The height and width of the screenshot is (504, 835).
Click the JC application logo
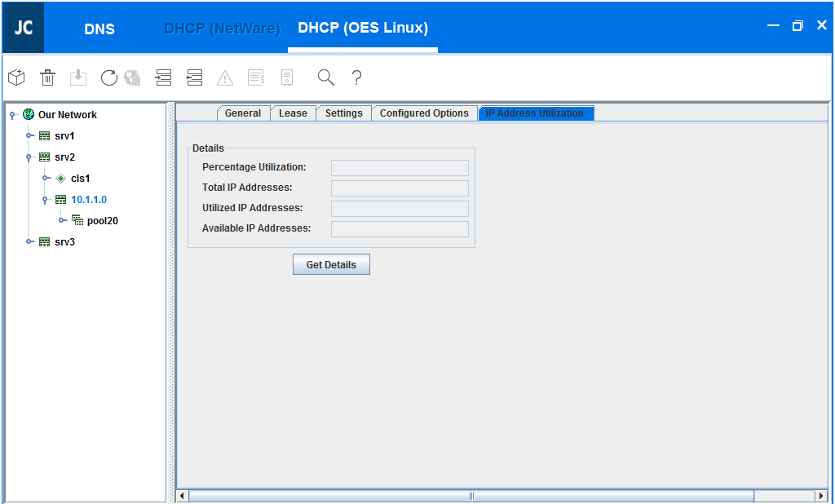pyautogui.click(x=23, y=27)
